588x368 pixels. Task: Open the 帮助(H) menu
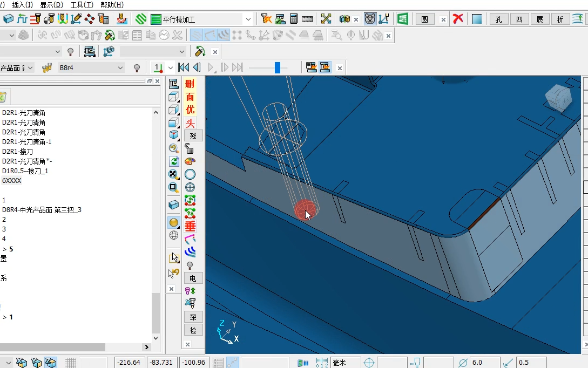pos(112,5)
